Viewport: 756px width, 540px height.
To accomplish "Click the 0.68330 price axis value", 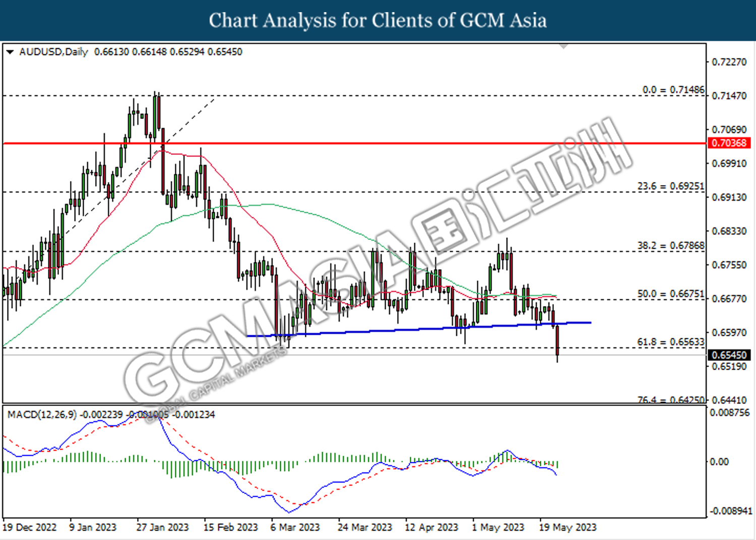I will click(729, 231).
